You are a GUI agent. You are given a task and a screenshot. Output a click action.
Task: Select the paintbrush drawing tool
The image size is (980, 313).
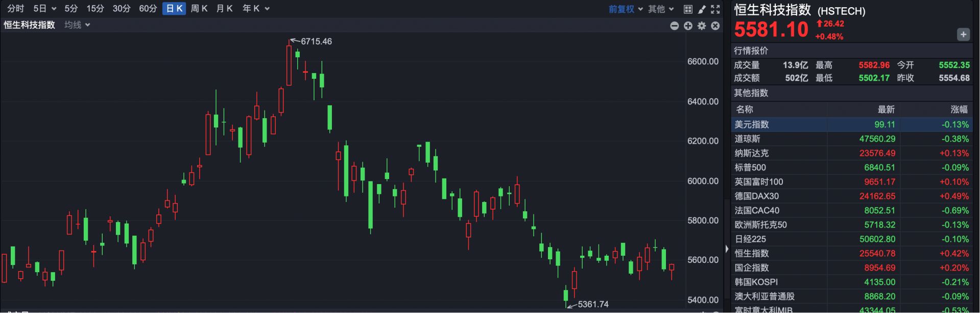(x=702, y=9)
